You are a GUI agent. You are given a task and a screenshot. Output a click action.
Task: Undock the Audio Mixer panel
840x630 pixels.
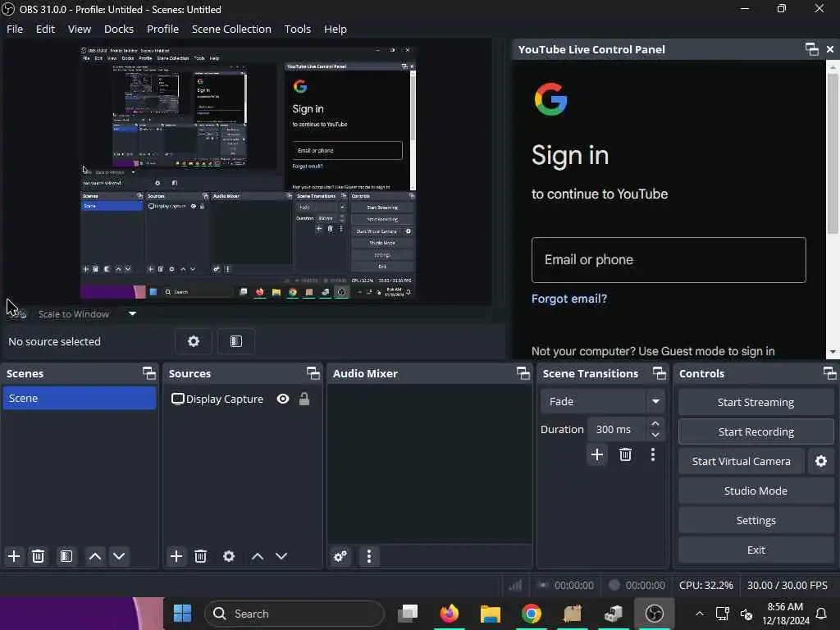pyautogui.click(x=523, y=373)
